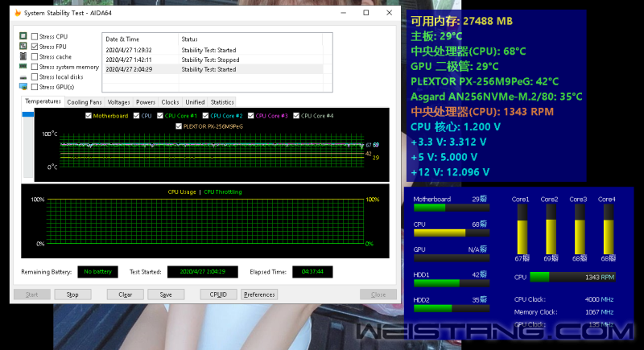This screenshot has height=350, width=644.
Task: Click the FPU icon next to Stress FPU
Action: coord(23,47)
